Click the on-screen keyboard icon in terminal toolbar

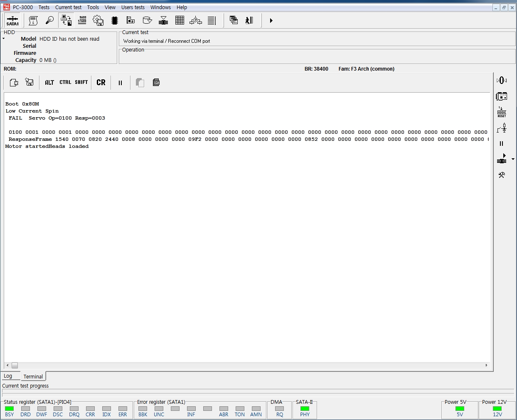(x=156, y=82)
